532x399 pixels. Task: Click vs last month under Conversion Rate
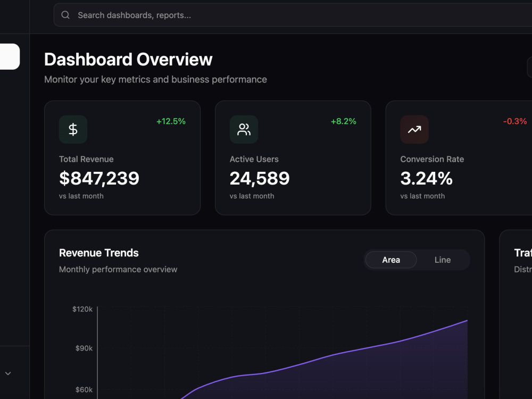click(x=422, y=196)
